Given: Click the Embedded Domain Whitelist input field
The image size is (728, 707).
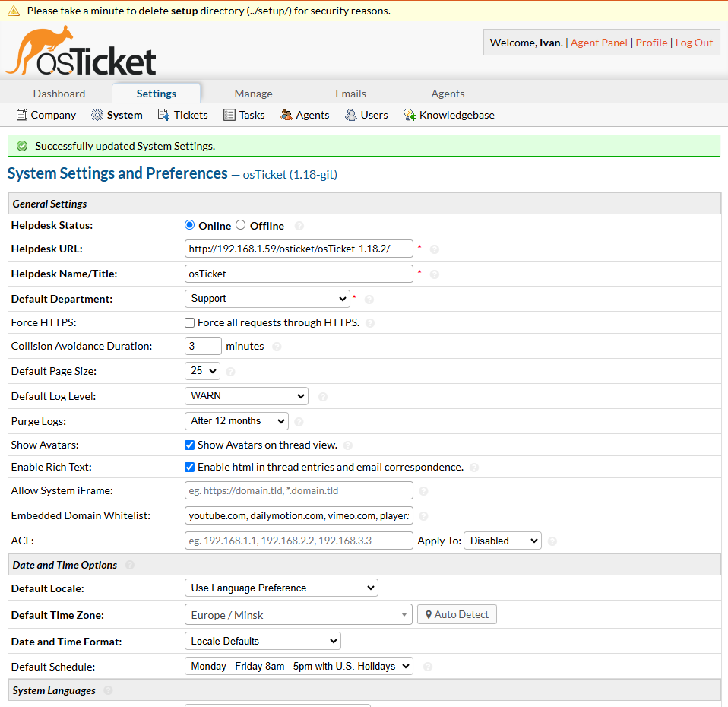Looking at the screenshot, I should pyautogui.click(x=299, y=515).
